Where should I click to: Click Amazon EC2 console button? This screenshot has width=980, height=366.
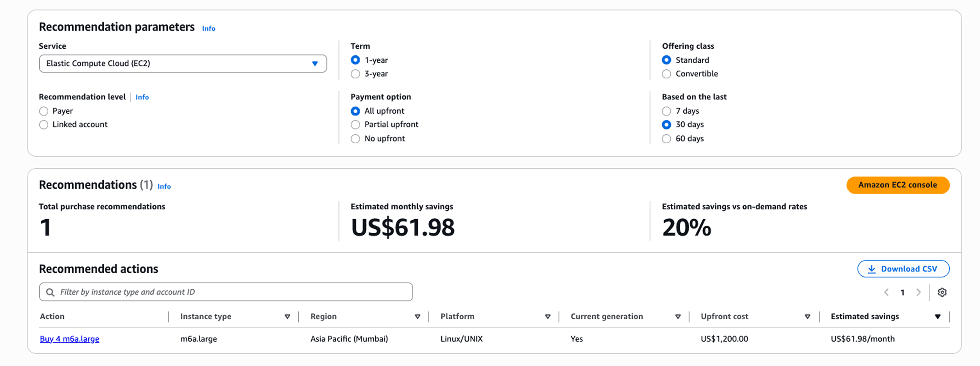coord(897,185)
